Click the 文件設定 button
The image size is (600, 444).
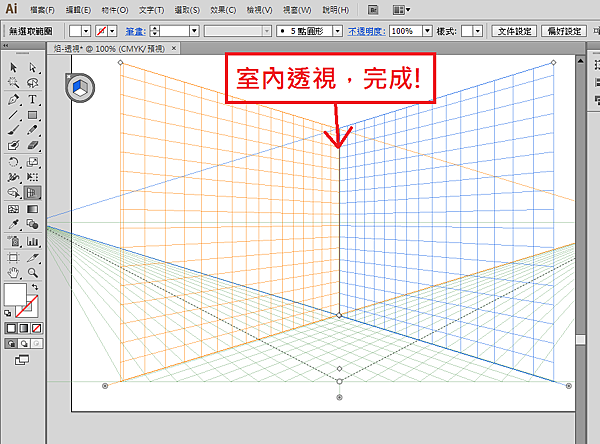[x=520, y=31]
